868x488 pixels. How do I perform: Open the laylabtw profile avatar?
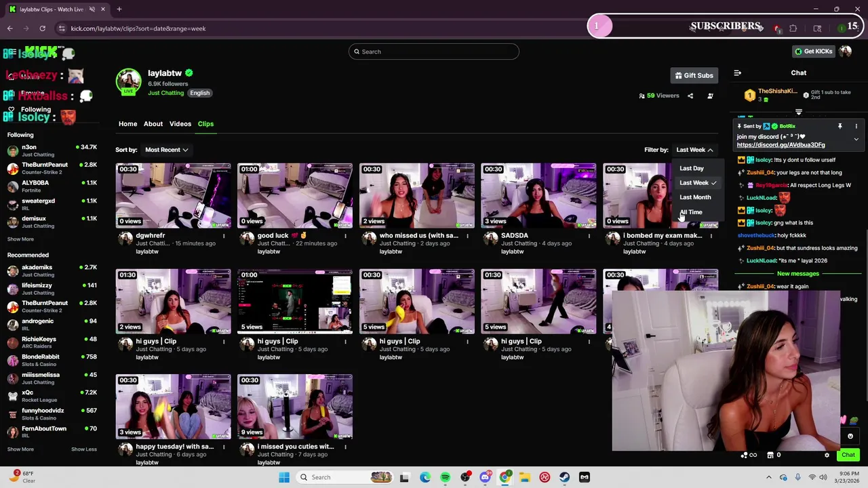click(x=128, y=81)
